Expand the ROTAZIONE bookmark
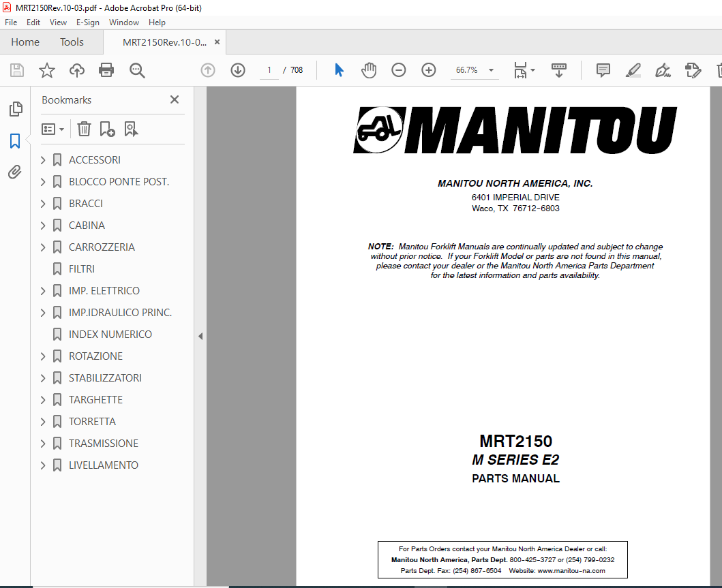Viewport: 722px width, 588px height. point(43,356)
